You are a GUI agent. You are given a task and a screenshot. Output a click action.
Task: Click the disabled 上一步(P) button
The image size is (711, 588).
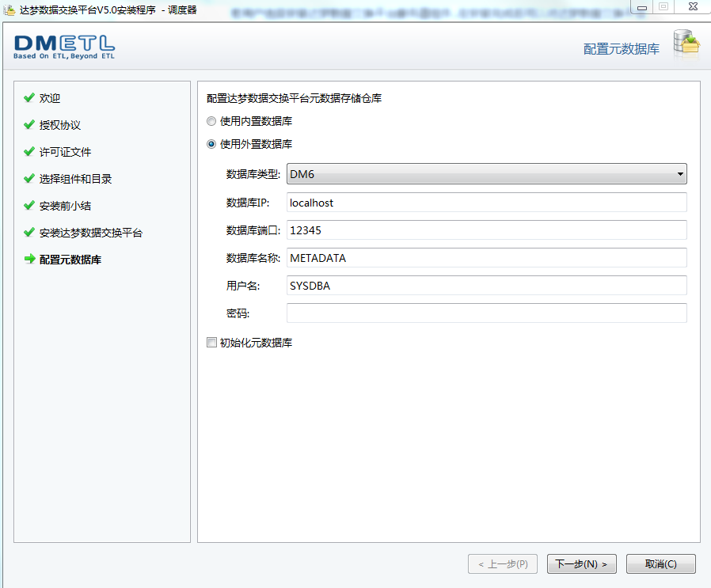point(503,564)
